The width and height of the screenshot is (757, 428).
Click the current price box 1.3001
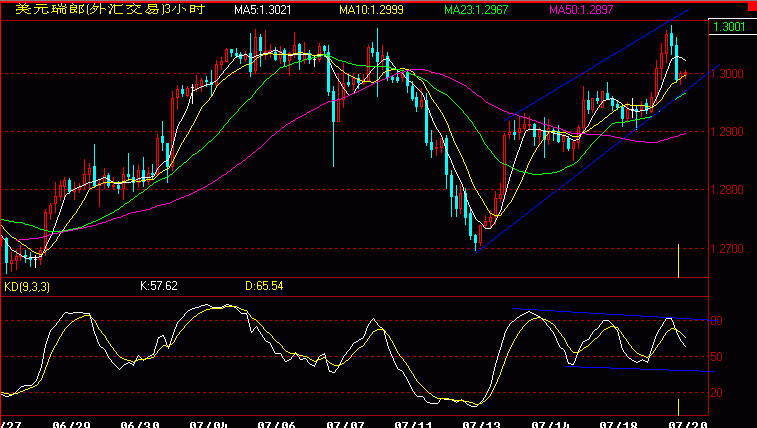pyautogui.click(x=731, y=27)
